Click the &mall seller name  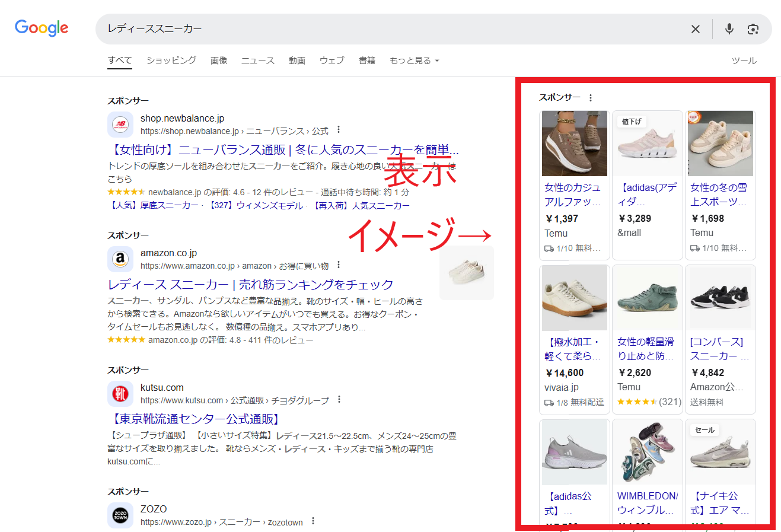coord(629,233)
